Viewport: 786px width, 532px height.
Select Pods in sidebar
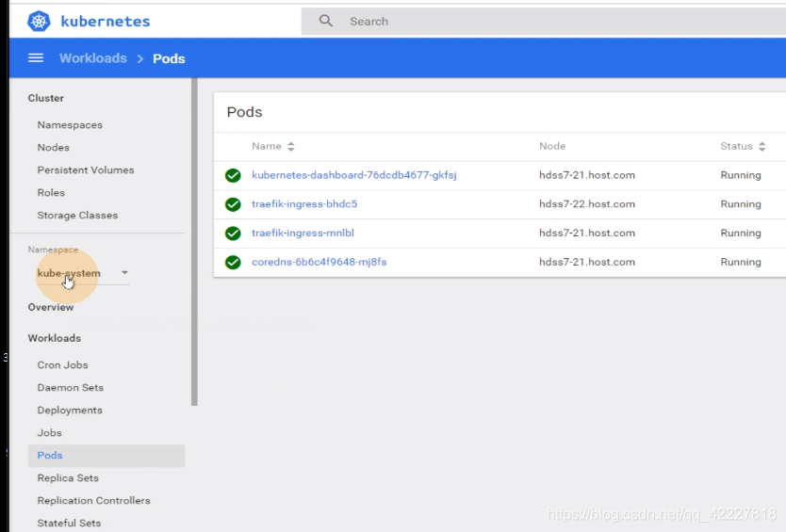point(106,456)
